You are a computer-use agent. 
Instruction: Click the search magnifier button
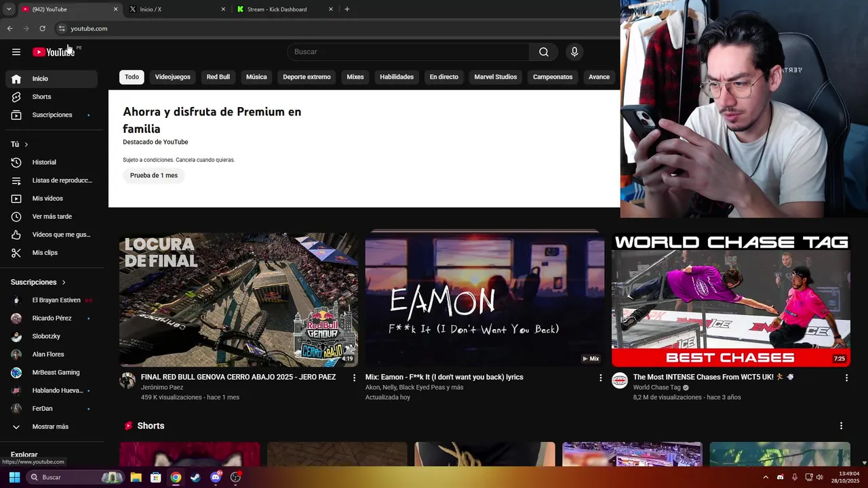544,52
